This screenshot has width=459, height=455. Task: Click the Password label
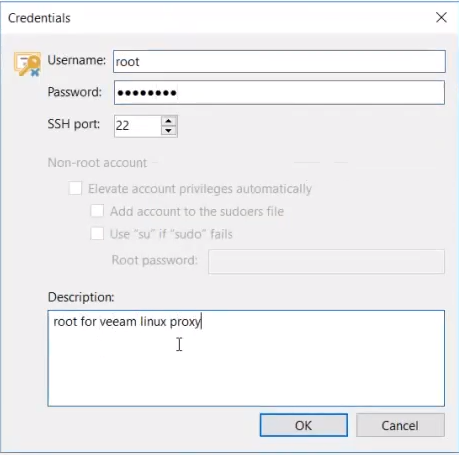75,92
